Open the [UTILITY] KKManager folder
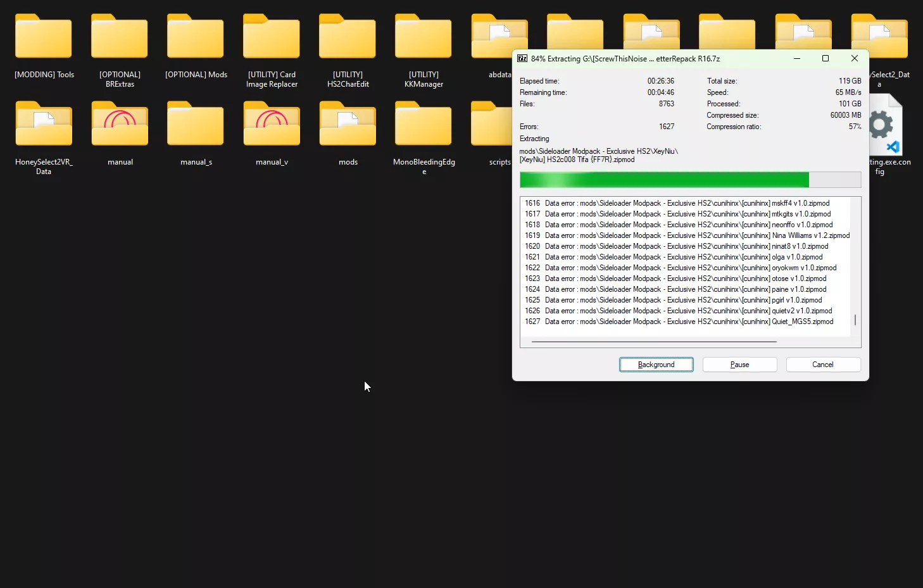 423,36
